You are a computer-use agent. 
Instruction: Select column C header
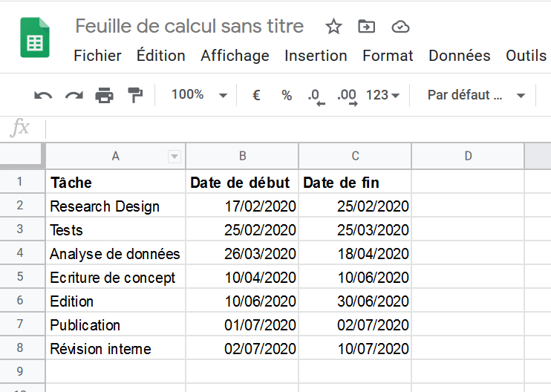click(355, 157)
